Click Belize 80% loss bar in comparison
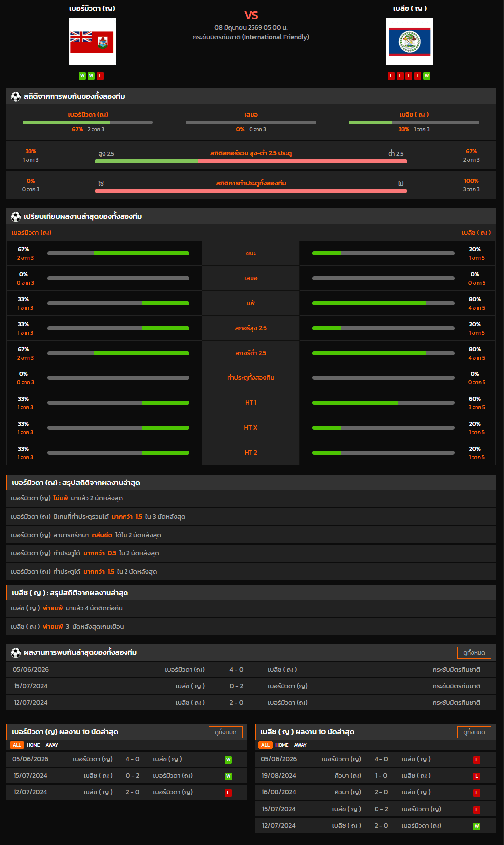 point(383,303)
